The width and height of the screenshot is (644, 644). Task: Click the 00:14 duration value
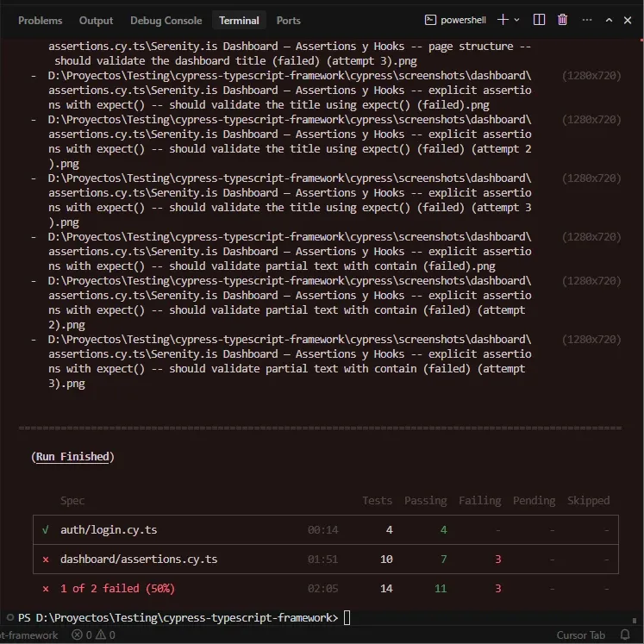tap(322, 530)
